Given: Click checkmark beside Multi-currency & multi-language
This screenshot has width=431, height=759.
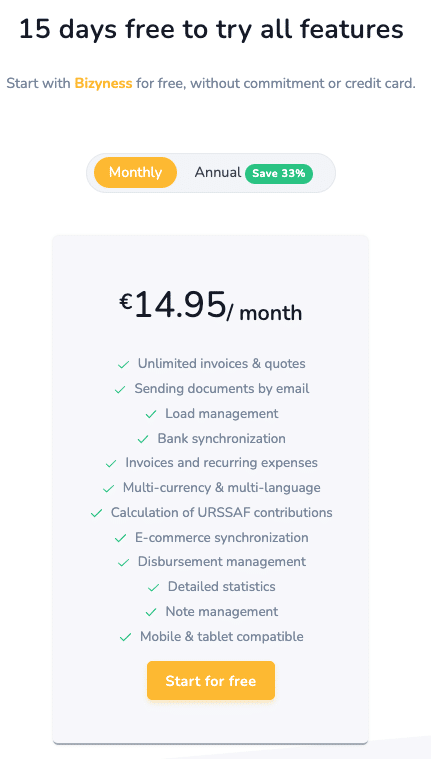Looking at the screenshot, I should click(108, 489).
